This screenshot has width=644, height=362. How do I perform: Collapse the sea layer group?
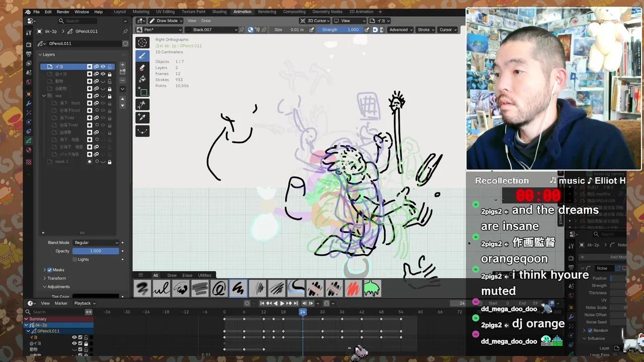pyautogui.click(x=44, y=96)
